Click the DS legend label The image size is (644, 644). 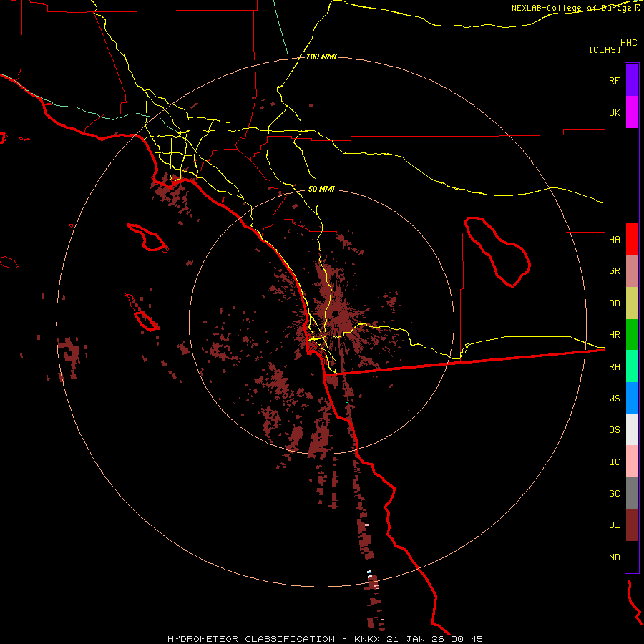(x=614, y=430)
